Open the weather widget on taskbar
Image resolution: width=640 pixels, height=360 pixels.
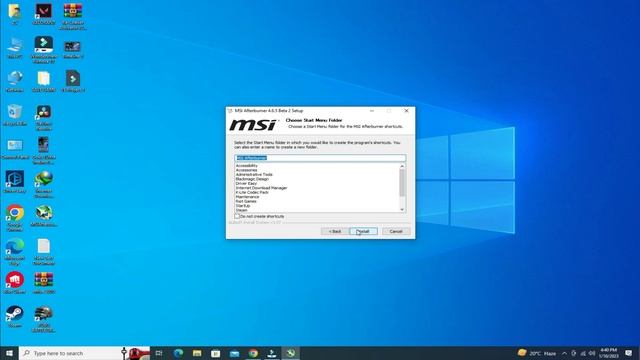pos(537,353)
